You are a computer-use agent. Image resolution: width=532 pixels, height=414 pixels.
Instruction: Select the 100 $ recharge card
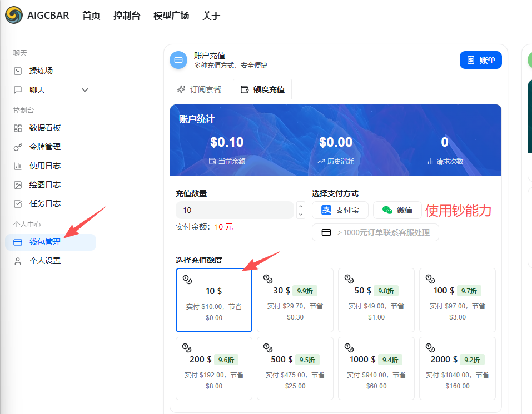(x=458, y=300)
